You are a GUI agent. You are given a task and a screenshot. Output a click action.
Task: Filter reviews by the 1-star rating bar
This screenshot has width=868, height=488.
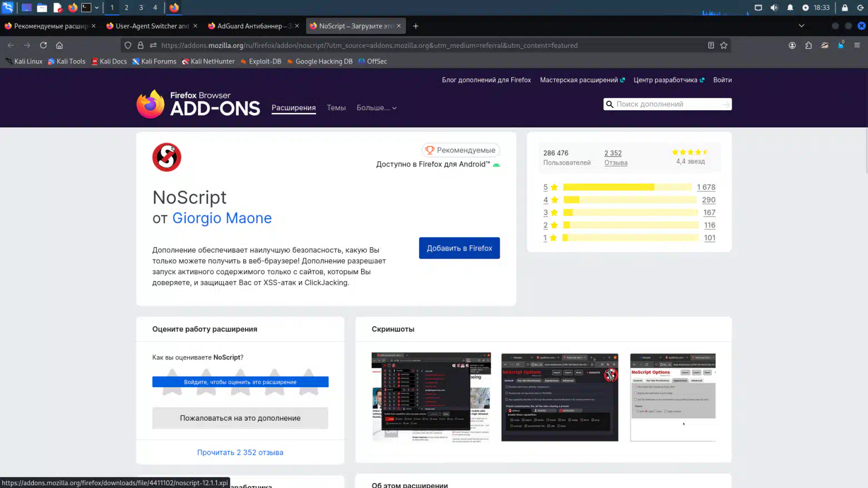630,238
